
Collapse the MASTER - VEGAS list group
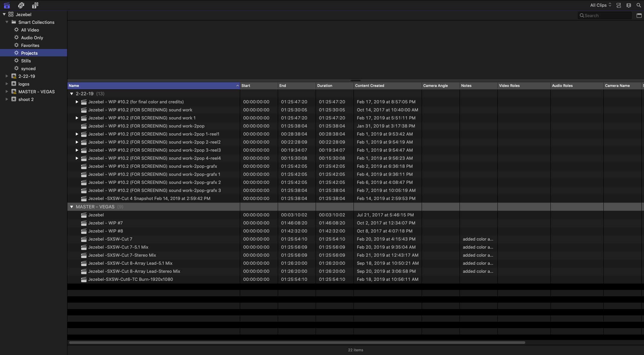(71, 207)
